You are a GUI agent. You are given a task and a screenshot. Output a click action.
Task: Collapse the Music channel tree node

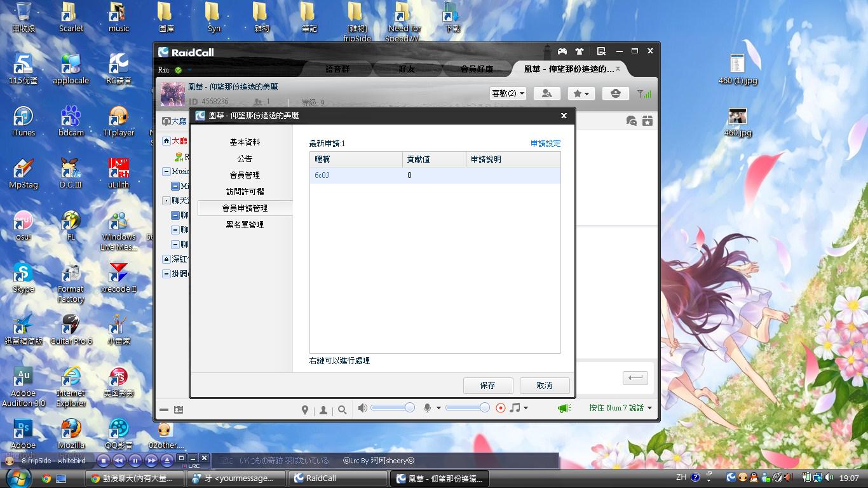coord(166,172)
